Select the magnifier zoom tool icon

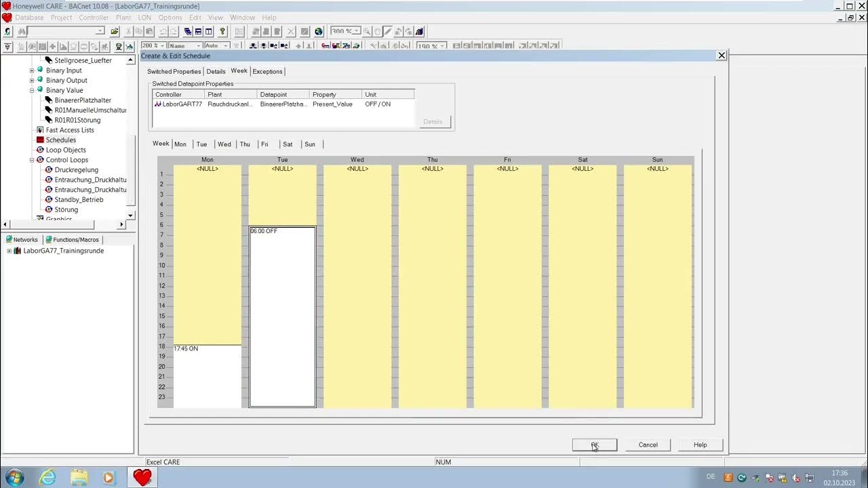(x=367, y=31)
